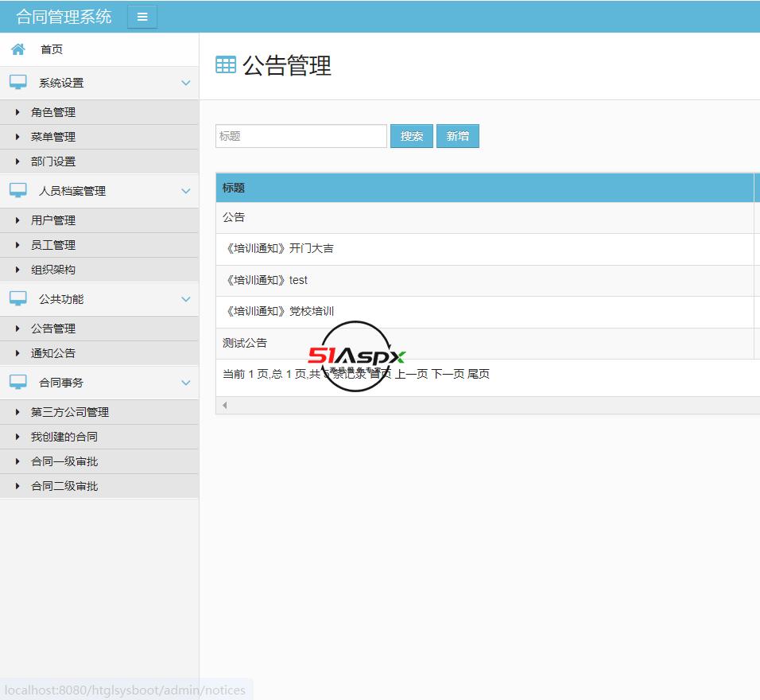Click the 上一页 previous page link
Image resolution: width=760 pixels, height=700 pixels.
coord(412,374)
